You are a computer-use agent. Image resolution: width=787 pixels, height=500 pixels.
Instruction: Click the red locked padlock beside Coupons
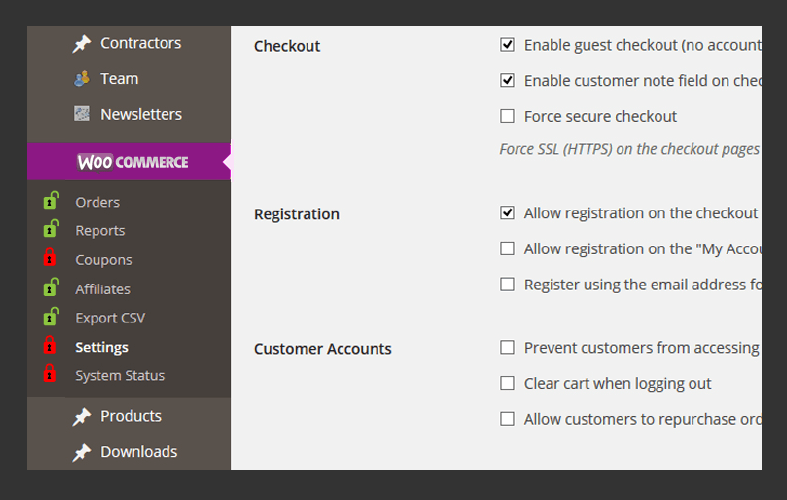(50, 259)
